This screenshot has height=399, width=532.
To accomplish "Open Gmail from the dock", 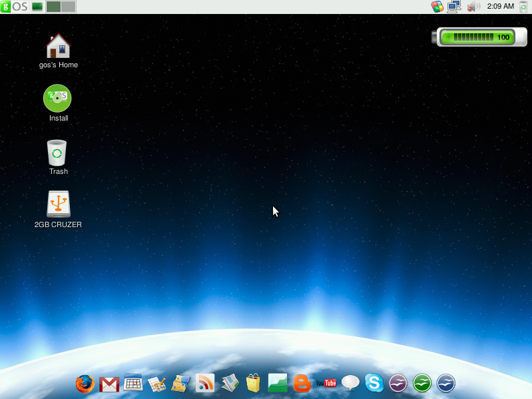I will tap(109, 384).
